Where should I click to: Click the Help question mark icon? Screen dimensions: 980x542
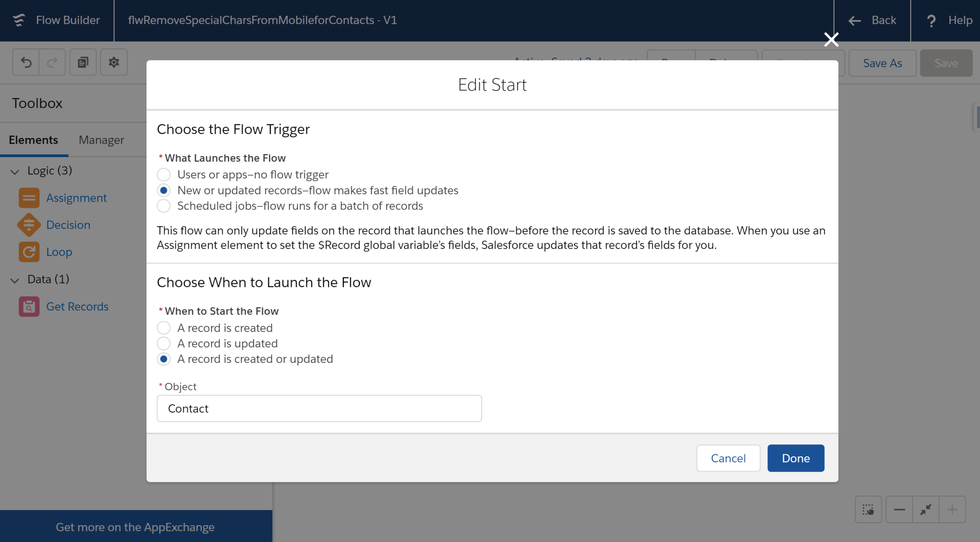[x=931, y=21]
